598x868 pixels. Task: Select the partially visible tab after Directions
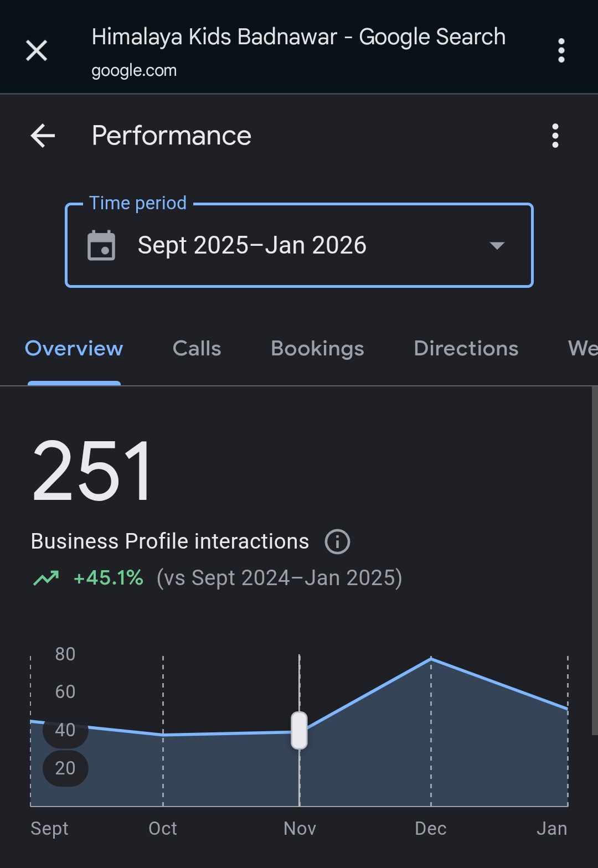[582, 349]
